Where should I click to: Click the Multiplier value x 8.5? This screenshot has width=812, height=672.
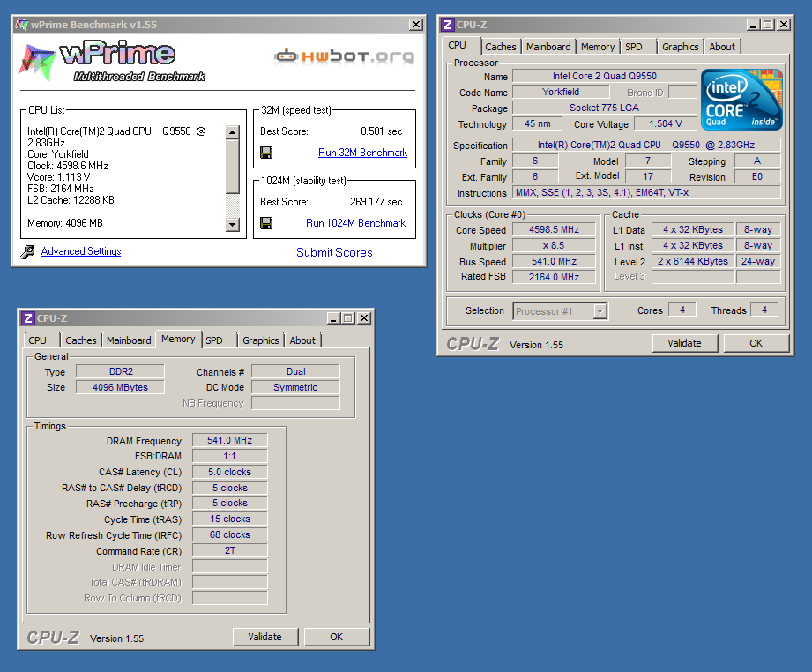(x=554, y=245)
